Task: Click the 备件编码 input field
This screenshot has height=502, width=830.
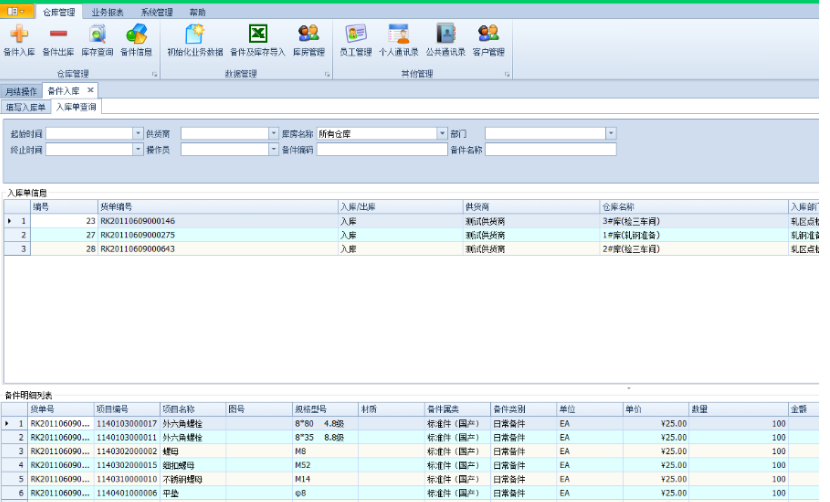Action: point(381,150)
